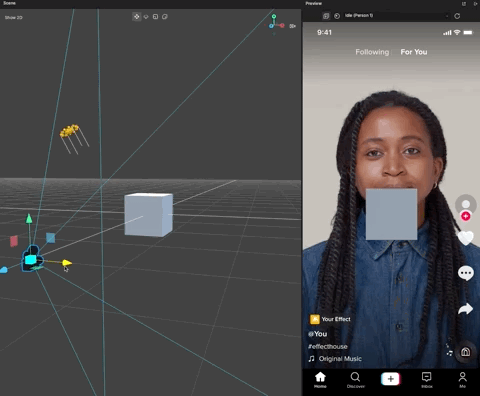Switch to the For You tab in preview
This screenshot has width=480, height=396.
click(414, 52)
